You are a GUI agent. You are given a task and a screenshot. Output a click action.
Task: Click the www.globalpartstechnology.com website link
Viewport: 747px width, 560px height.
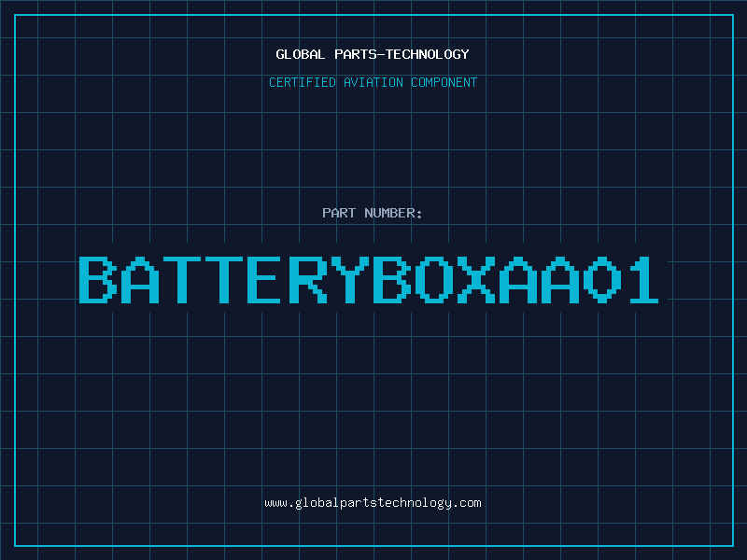pyautogui.click(x=373, y=503)
